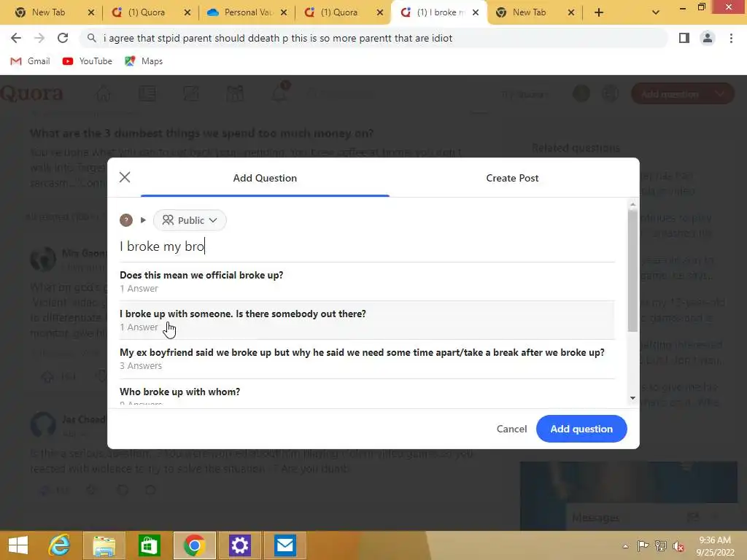Screen dimensions: 747x560
Task: Select suggestion 'Who broke up with whom?'
Action: pyautogui.click(x=367, y=394)
